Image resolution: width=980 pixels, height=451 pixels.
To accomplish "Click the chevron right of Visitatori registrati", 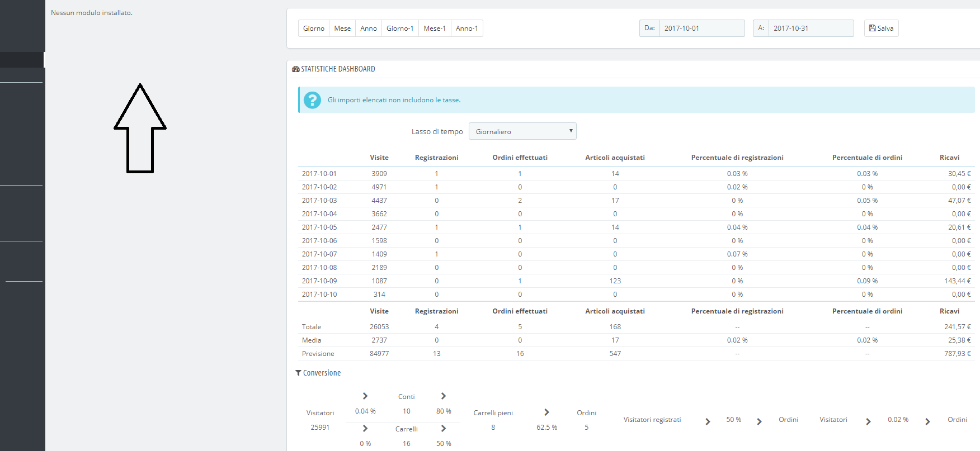I will [708, 421].
